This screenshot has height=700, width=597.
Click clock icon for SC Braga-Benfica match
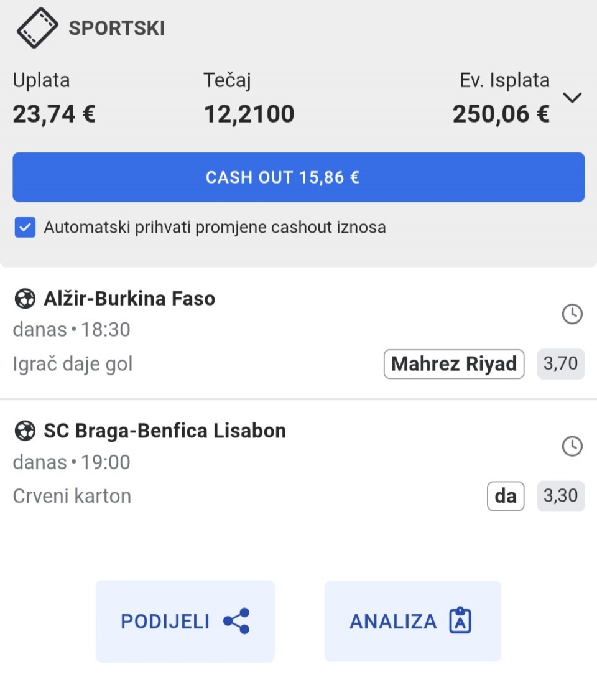[x=572, y=446]
